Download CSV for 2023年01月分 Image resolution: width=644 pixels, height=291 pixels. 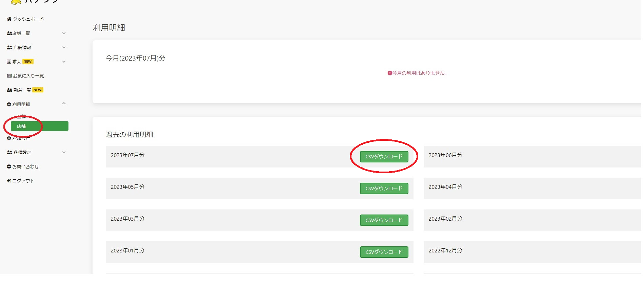click(x=384, y=252)
